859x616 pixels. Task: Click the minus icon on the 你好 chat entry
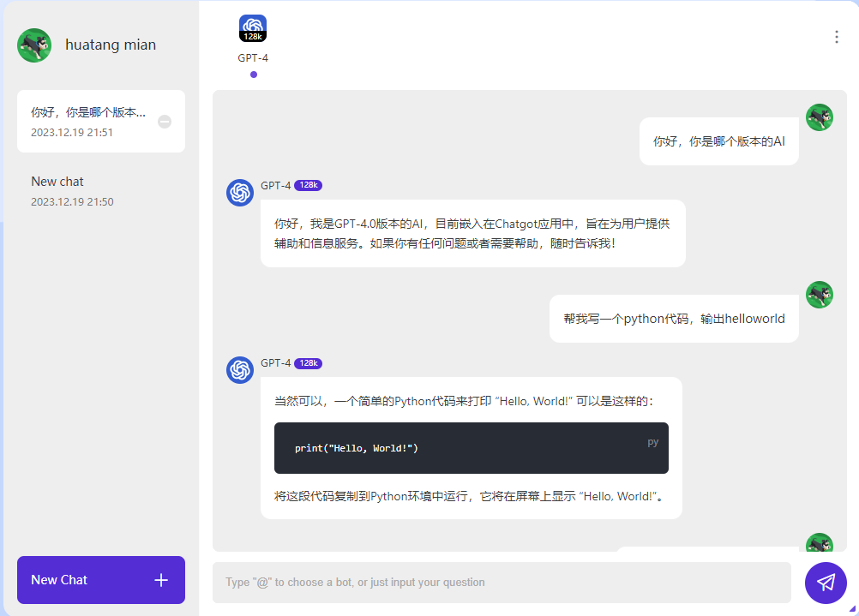[x=165, y=122]
